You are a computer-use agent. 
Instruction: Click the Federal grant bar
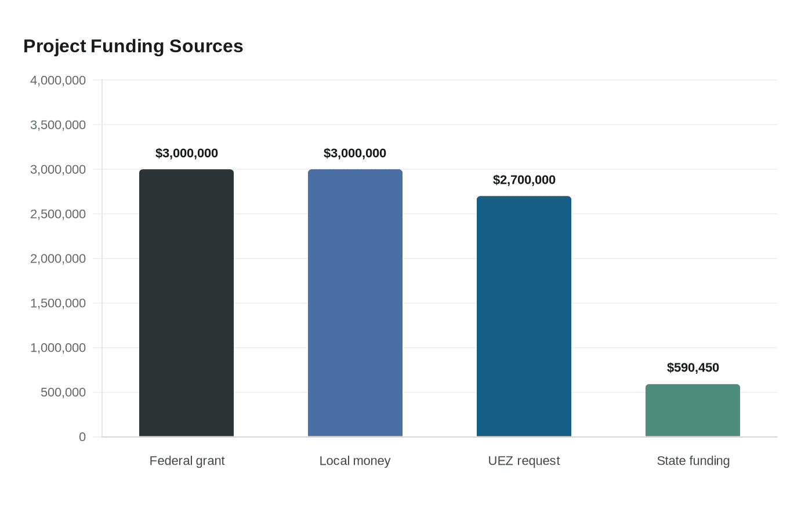pyautogui.click(x=186, y=303)
